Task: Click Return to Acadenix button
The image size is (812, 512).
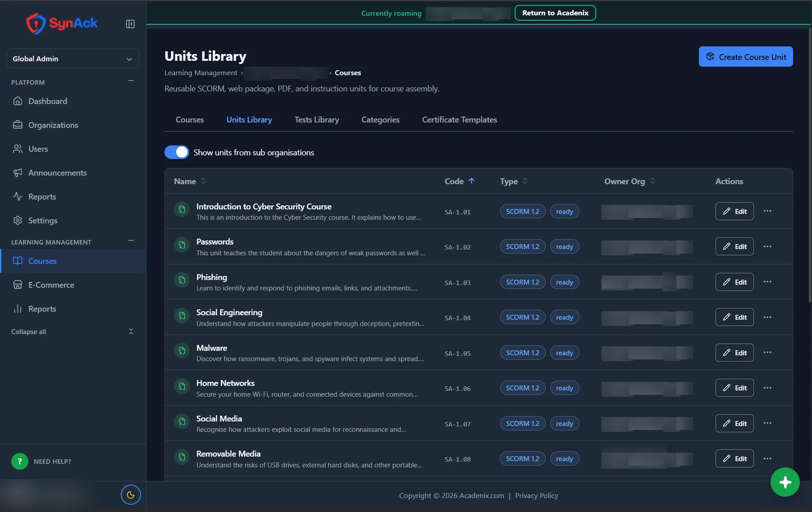Action: pyautogui.click(x=555, y=13)
